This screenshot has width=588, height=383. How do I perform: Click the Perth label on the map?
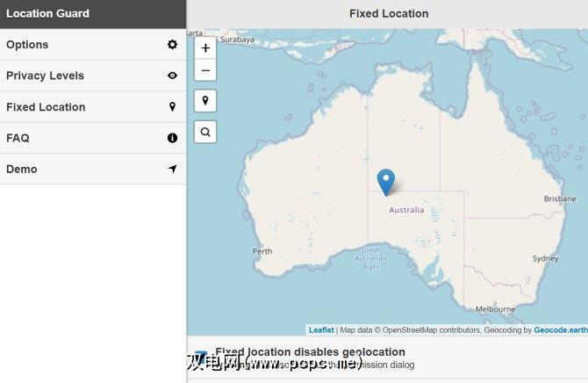click(x=262, y=251)
